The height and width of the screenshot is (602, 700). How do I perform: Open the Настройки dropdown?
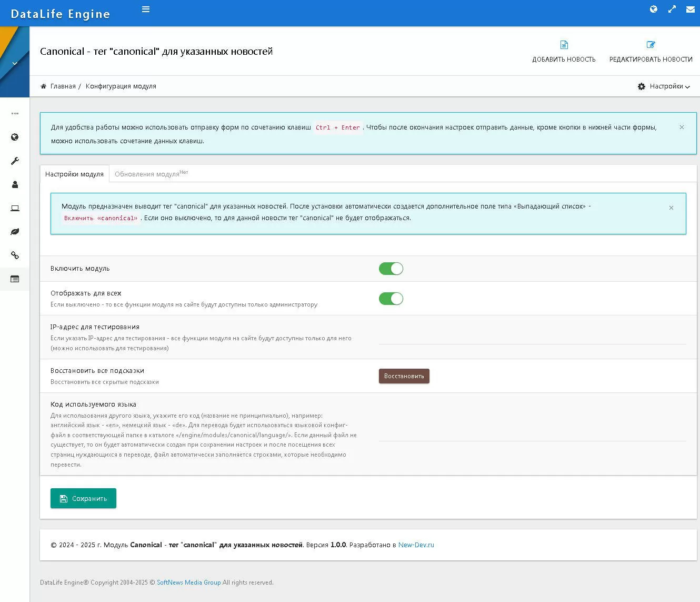coord(664,86)
